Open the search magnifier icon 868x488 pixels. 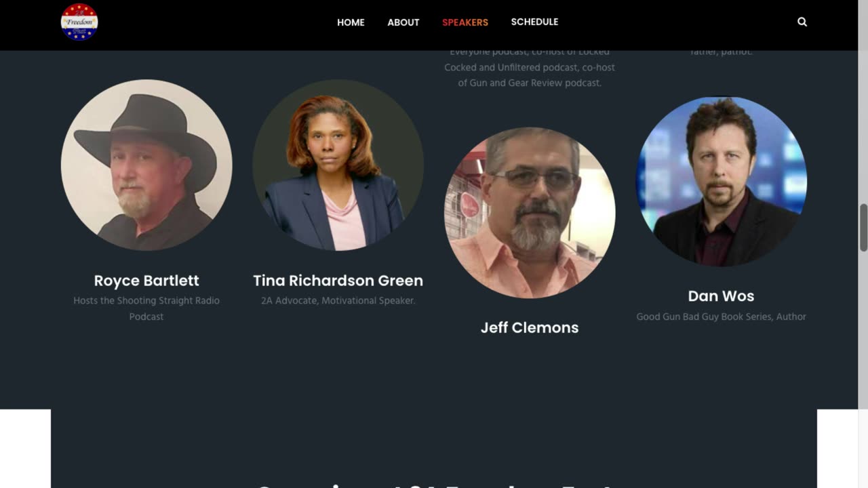802,22
